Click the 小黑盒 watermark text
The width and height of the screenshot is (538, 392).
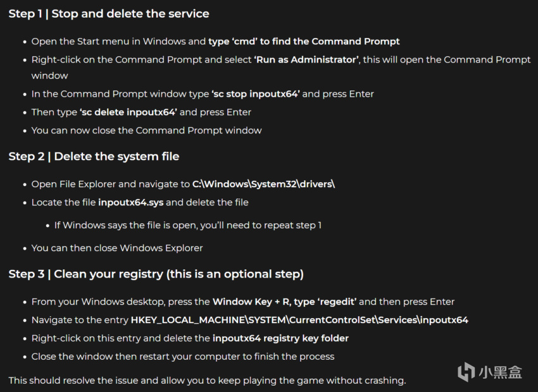coord(501,372)
